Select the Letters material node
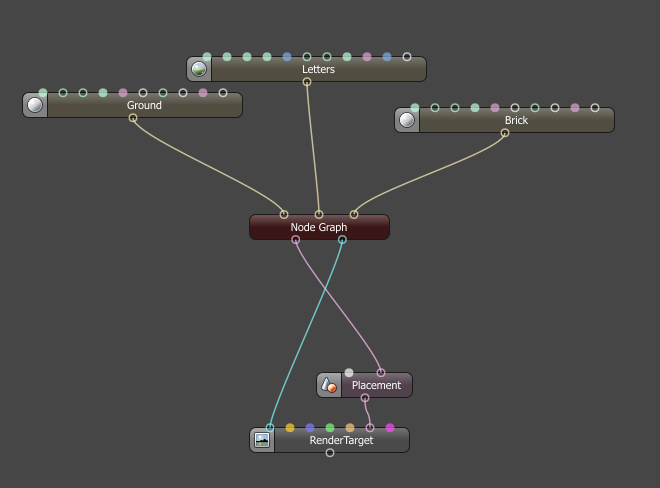This screenshot has height=488, width=660. tap(306, 69)
